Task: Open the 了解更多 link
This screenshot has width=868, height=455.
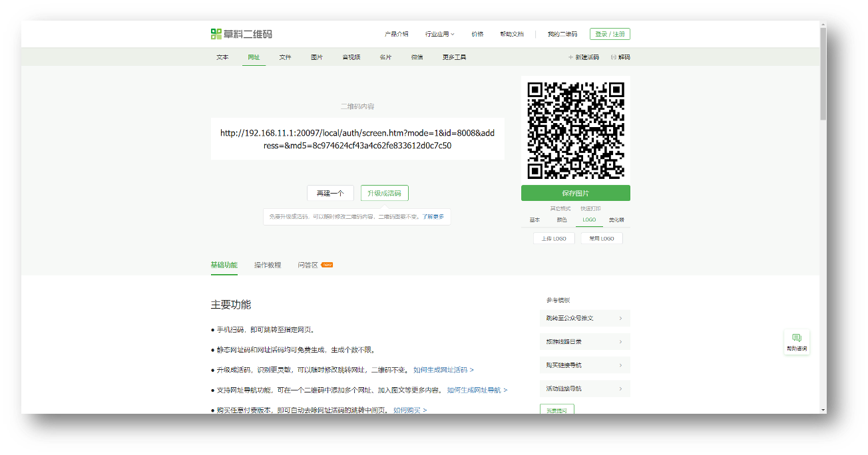Action: coord(433,217)
